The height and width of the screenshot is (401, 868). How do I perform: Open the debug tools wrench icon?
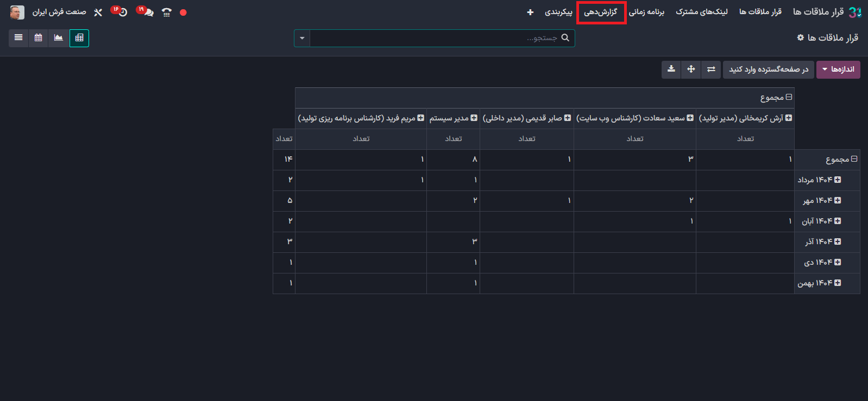coord(98,12)
